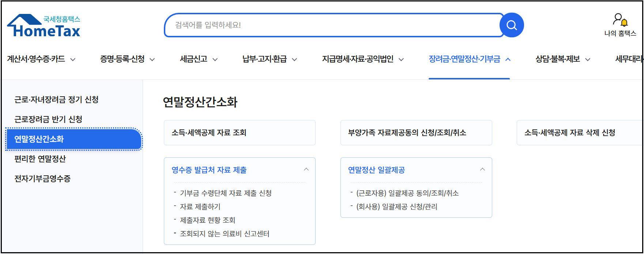The width and height of the screenshot is (644, 254).
Task: Click 연말정산 일괄제공 heading
Action: point(376,170)
